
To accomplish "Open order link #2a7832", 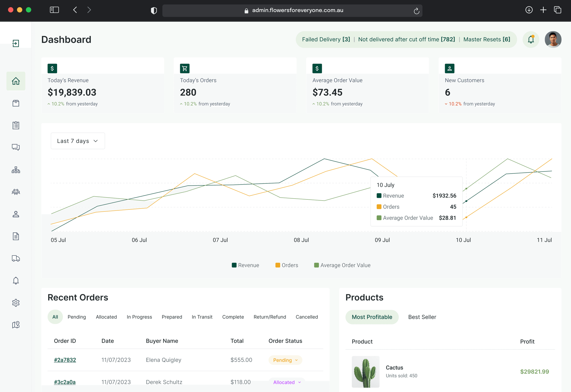I will tap(65, 360).
